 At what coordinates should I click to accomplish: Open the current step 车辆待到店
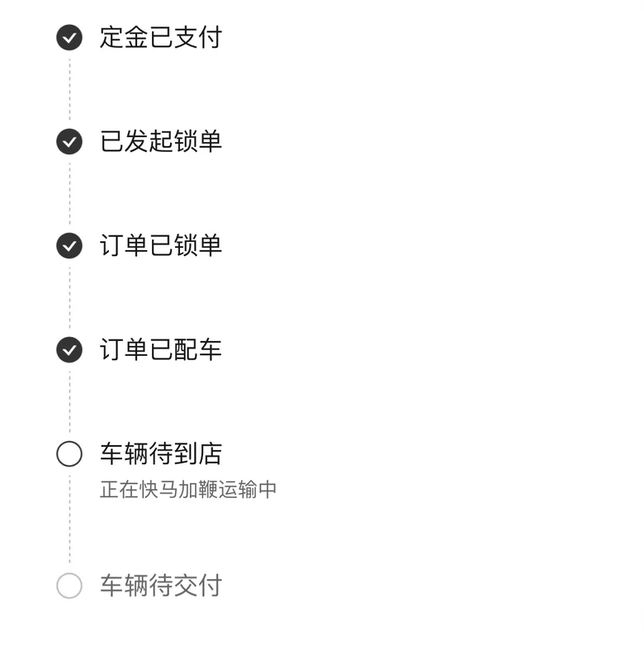(x=161, y=453)
